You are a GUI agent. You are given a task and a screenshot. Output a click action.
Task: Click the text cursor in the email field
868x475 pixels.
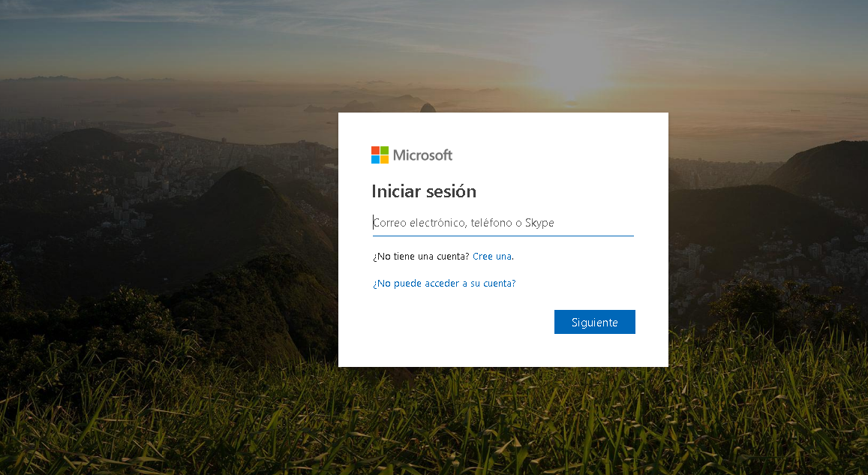click(374, 223)
